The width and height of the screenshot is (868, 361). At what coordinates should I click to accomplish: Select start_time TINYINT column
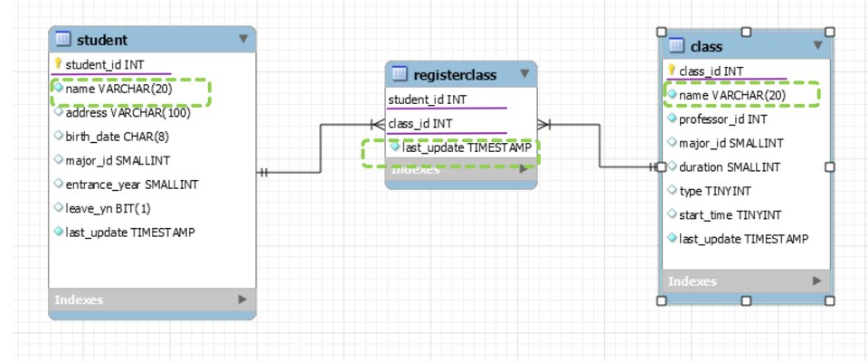(731, 214)
